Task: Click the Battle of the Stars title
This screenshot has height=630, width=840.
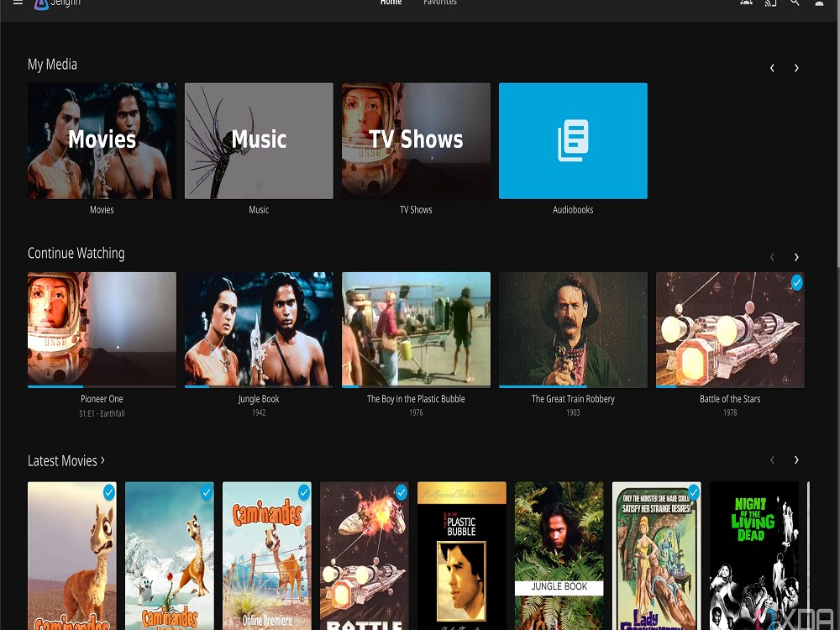Action: [730, 398]
